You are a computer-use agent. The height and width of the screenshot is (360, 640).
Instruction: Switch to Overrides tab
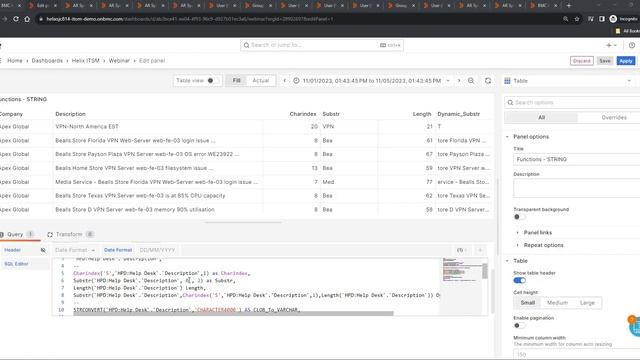[x=613, y=118]
